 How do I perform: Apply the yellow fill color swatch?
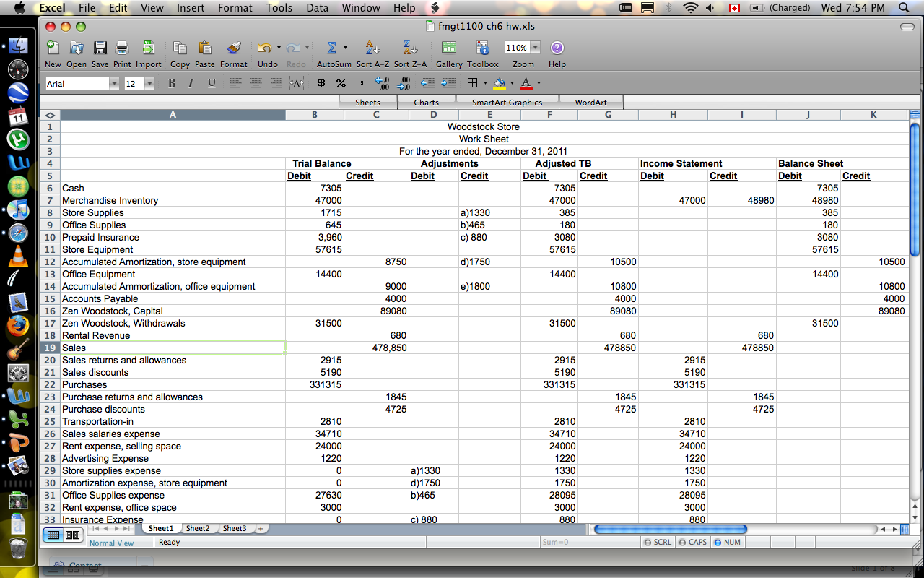tap(500, 83)
